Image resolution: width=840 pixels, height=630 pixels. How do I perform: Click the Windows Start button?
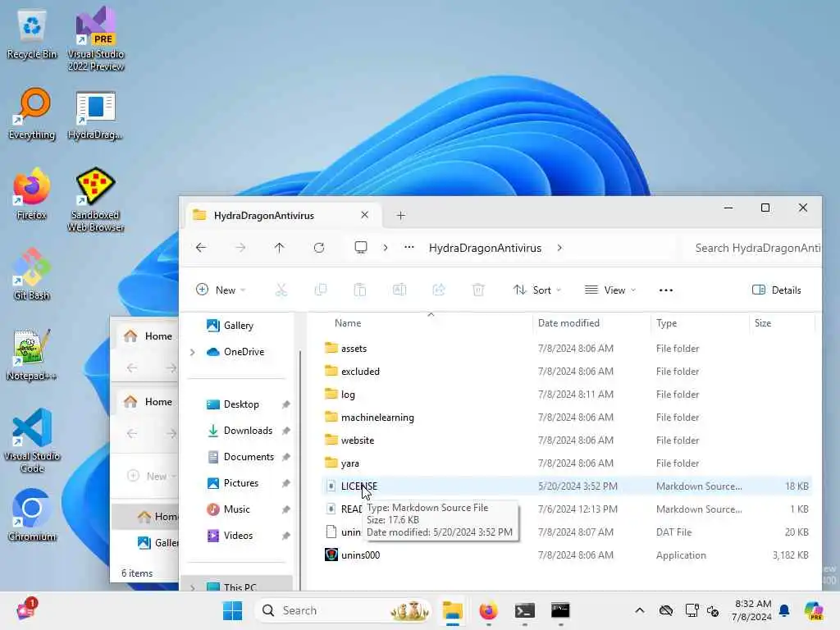click(232, 610)
